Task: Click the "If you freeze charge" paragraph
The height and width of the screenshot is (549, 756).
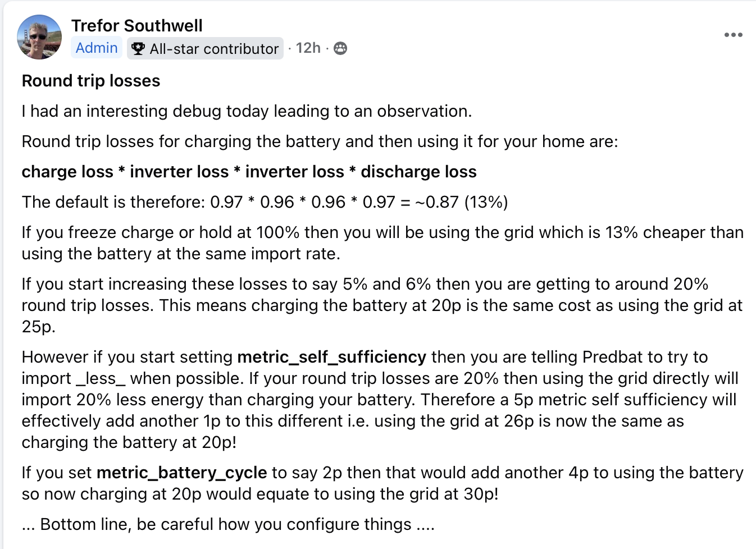Action: (x=382, y=243)
